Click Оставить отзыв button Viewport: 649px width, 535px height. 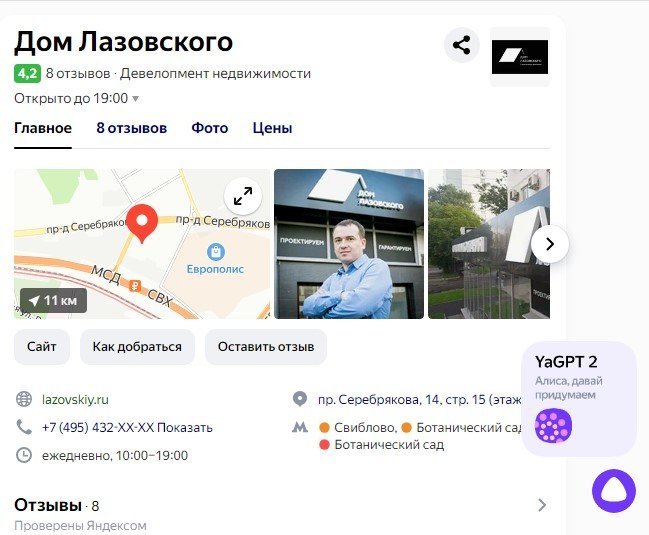(x=266, y=347)
